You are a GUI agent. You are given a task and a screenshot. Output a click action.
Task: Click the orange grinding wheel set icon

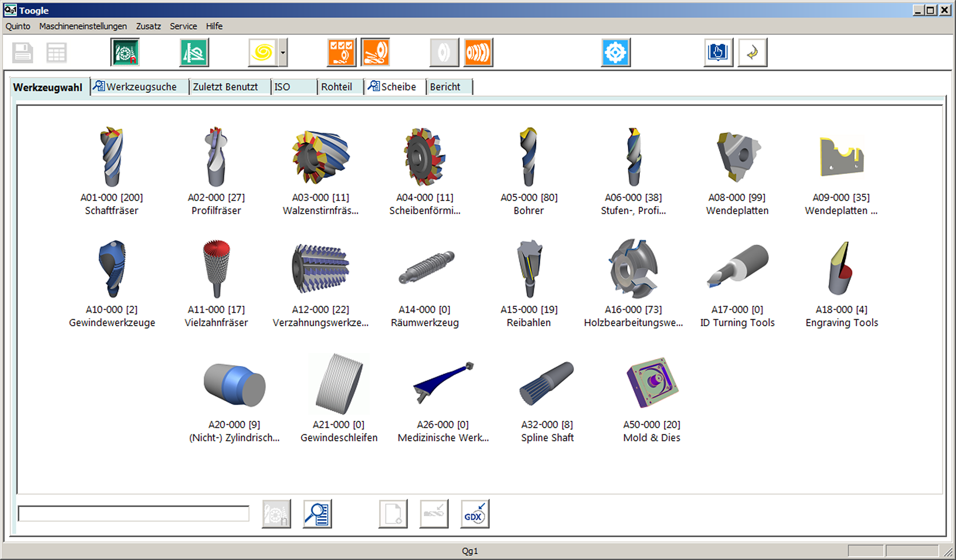[x=478, y=52]
